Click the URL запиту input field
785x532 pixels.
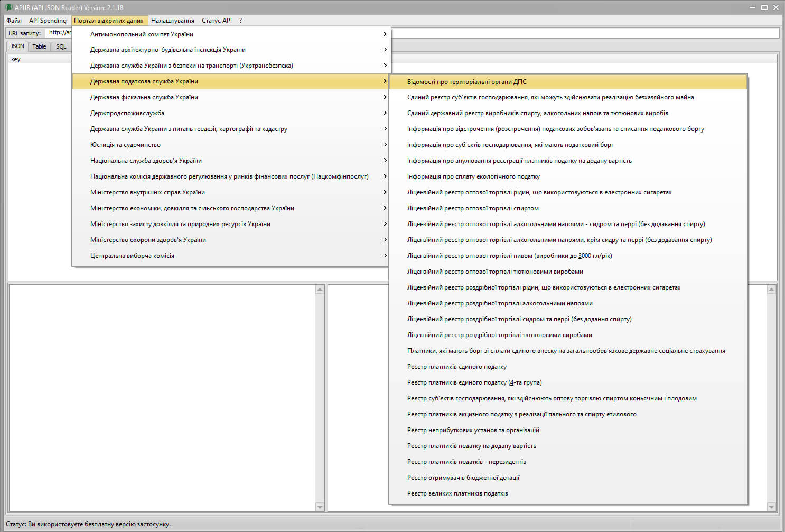(x=581, y=33)
